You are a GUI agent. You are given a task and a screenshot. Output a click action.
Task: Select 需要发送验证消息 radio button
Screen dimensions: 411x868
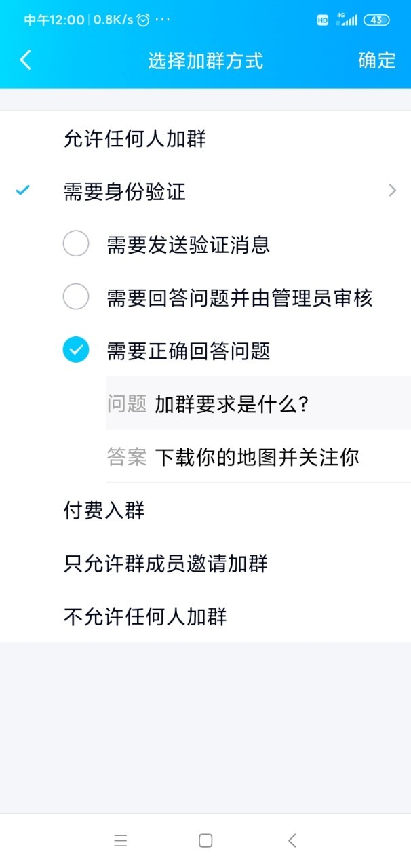pyautogui.click(x=76, y=244)
